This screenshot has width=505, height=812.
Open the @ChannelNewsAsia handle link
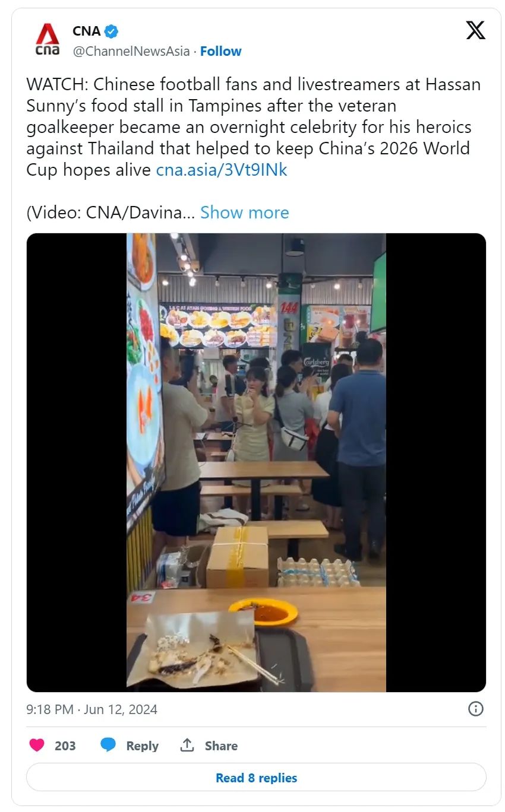(x=131, y=52)
